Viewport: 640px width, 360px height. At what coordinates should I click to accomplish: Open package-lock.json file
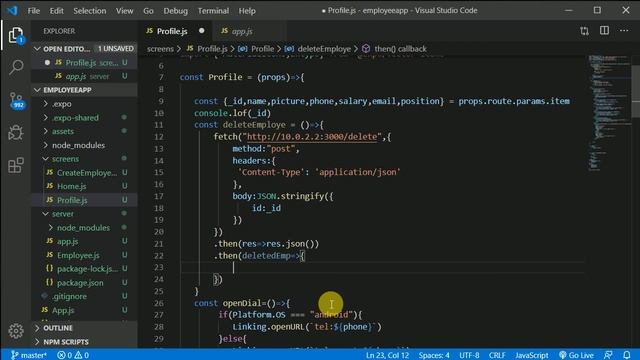pyautogui.click(x=84, y=269)
